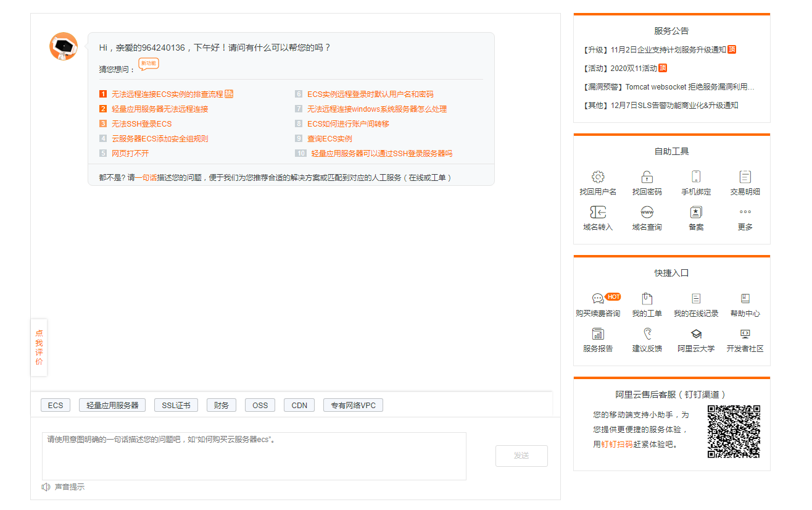Click the 无法SSH登录ECS question link

[140, 123]
